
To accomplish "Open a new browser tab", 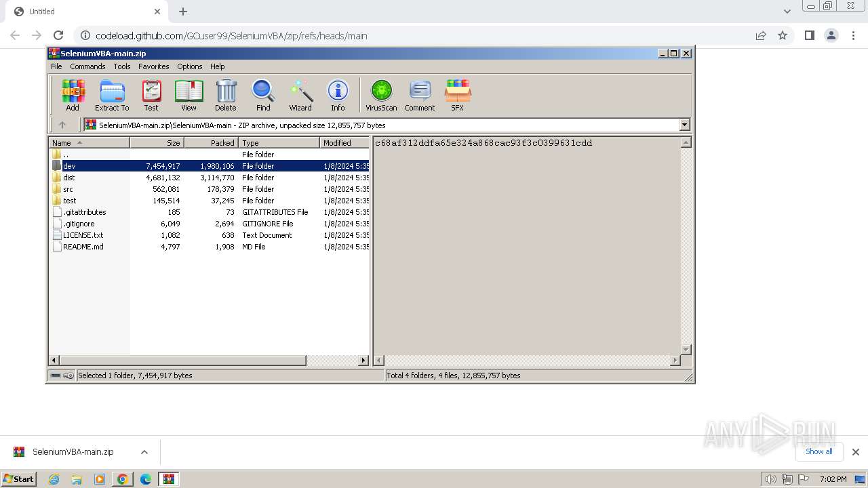I will 183,12.
